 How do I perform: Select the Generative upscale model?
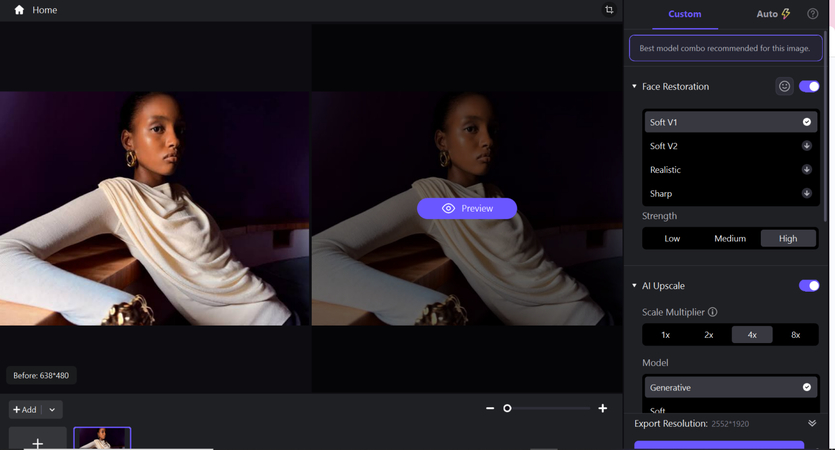tap(731, 387)
